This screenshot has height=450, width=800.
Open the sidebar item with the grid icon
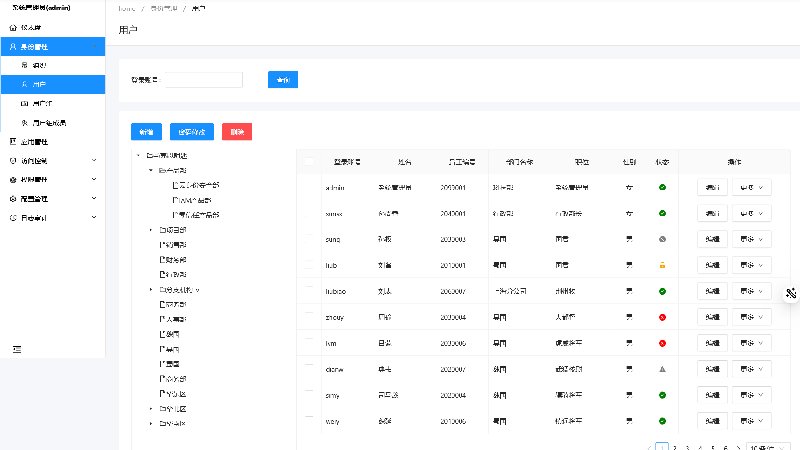pyautogui.click(x=53, y=142)
